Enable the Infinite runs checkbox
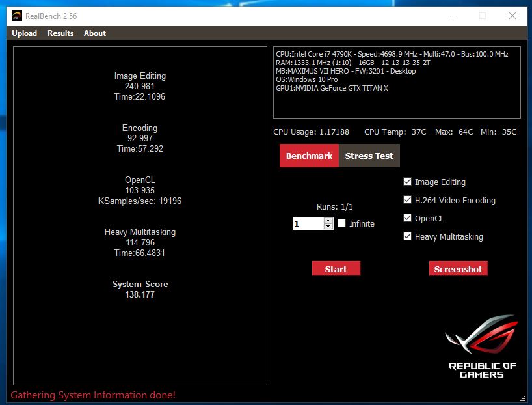 point(341,223)
